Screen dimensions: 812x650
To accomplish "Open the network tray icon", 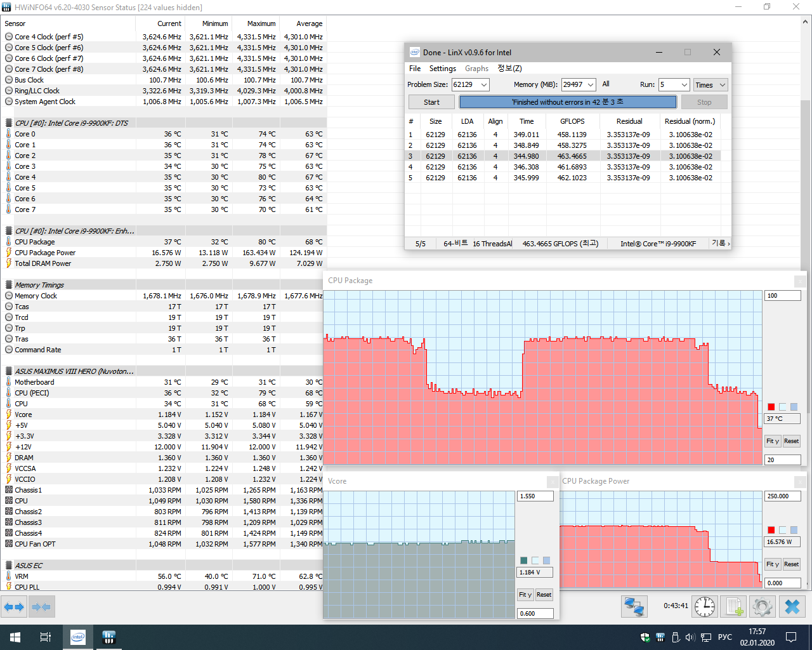I will pos(706,637).
